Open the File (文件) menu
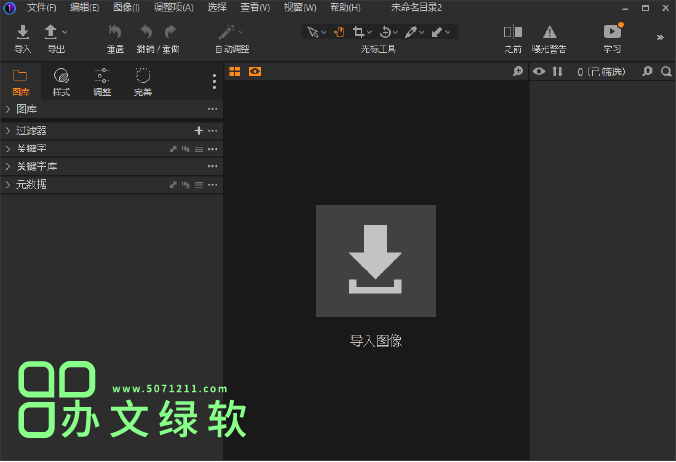Image resolution: width=676 pixels, height=462 pixels. [x=41, y=7]
